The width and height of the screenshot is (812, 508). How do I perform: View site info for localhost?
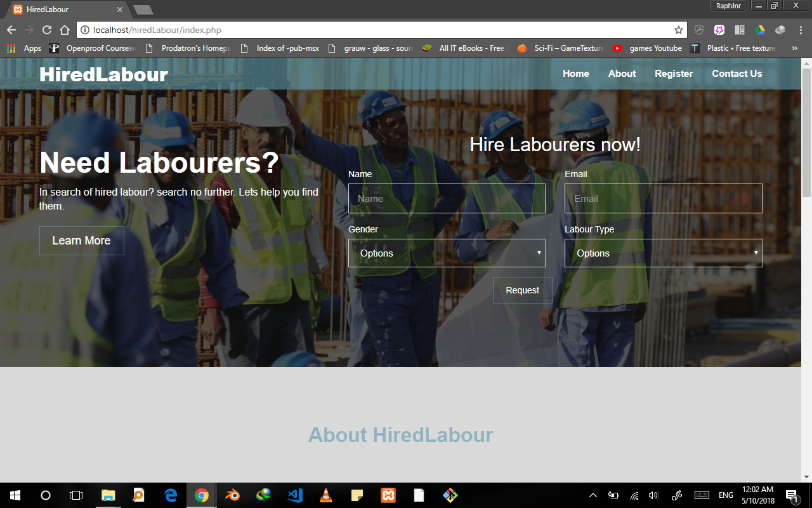coord(85,30)
